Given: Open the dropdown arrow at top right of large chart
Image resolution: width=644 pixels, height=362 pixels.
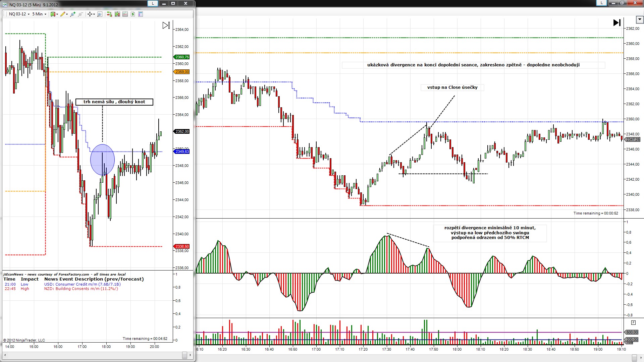Looking at the screenshot, I should (x=639, y=20).
